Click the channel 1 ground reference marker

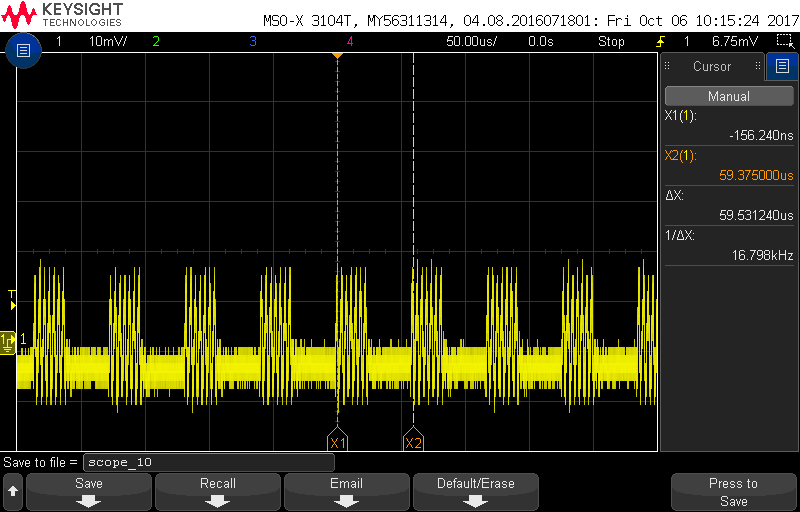[8, 342]
